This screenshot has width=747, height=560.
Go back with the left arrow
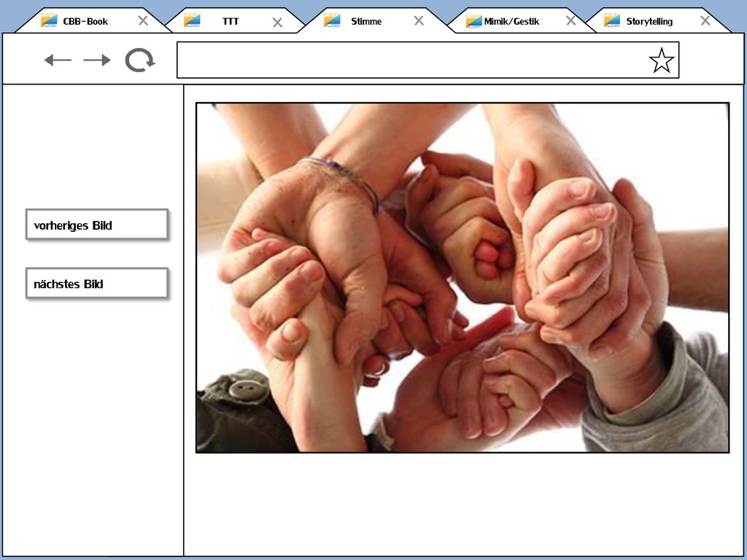click(x=58, y=60)
